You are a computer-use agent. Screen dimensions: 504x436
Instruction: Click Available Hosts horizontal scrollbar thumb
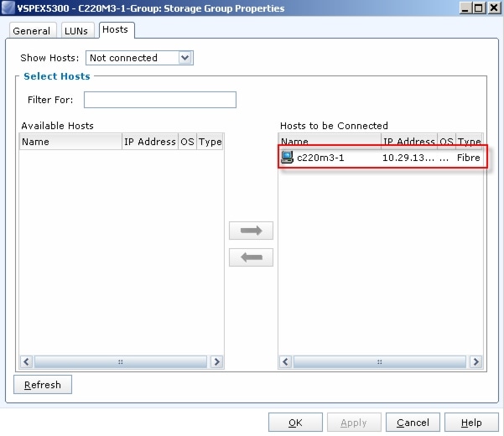point(121,361)
